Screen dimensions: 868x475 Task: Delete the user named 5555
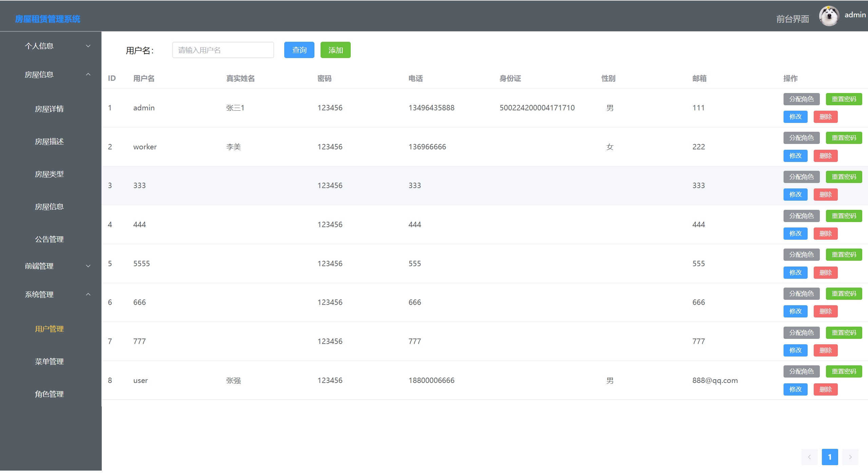pyautogui.click(x=825, y=272)
